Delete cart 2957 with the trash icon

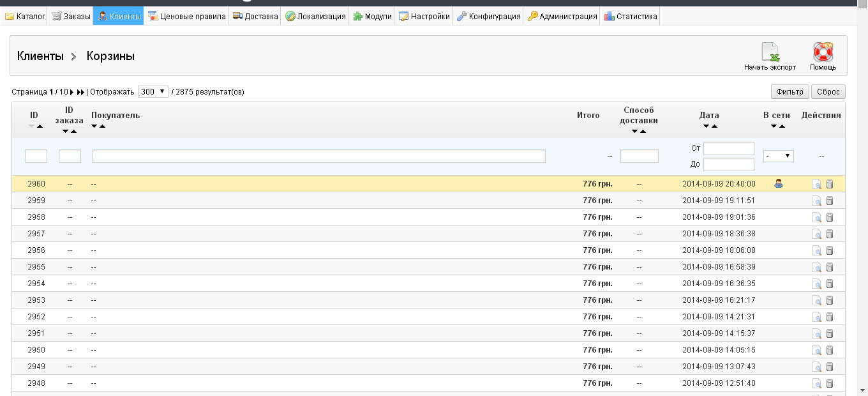[x=830, y=234]
